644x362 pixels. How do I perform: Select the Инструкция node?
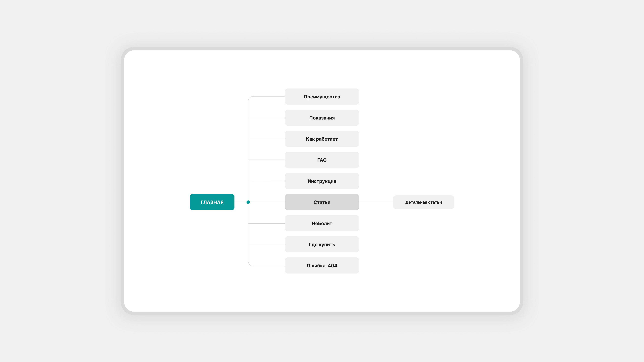tap(322, 181)
